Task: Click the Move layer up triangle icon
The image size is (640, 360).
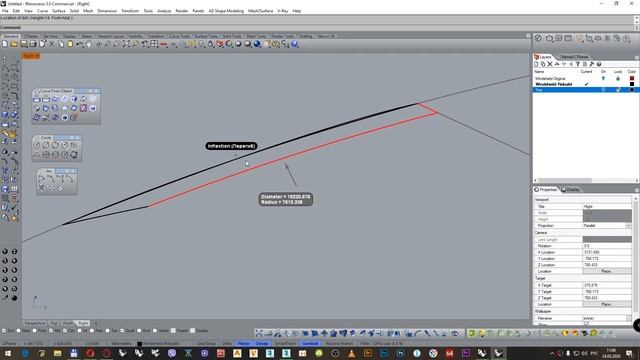Action: coord(557,64)
